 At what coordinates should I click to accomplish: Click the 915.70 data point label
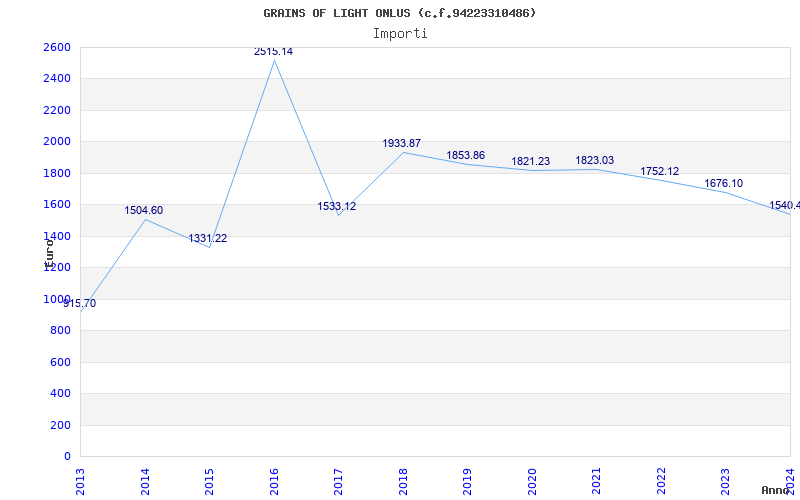[x=80, y=303]
